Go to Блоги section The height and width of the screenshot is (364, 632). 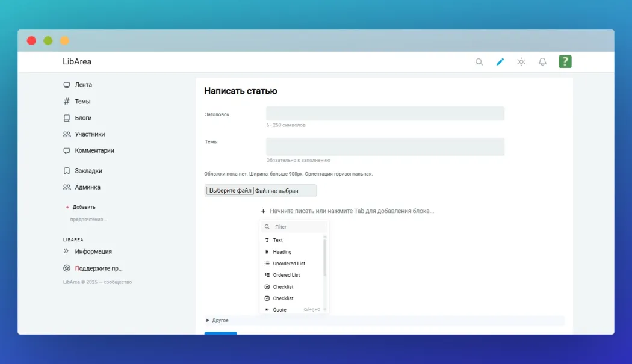[83, 118]
